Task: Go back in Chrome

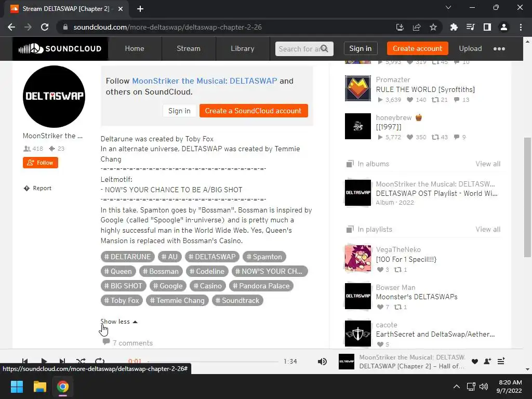Action: [x=11, y=27]
